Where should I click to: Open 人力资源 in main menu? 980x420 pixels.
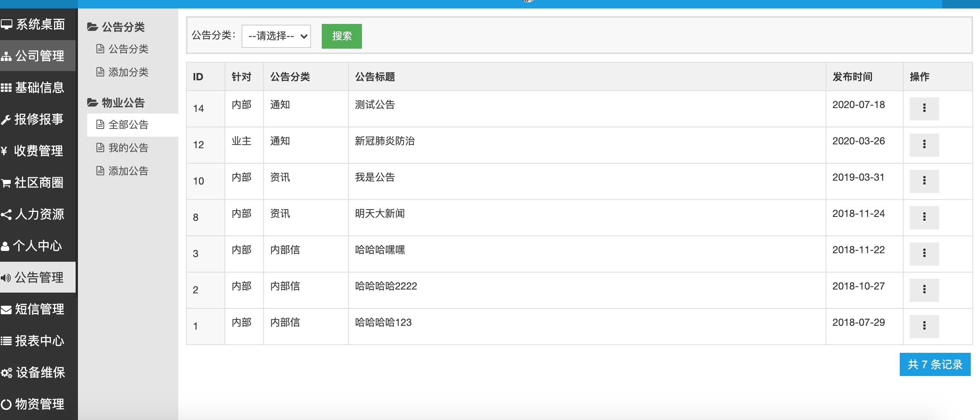click(x=38, y=214)
